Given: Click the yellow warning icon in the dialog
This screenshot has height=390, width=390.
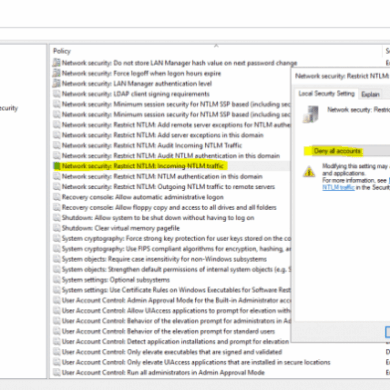Looking at the screenshot, I should click(x=309, y=171).
